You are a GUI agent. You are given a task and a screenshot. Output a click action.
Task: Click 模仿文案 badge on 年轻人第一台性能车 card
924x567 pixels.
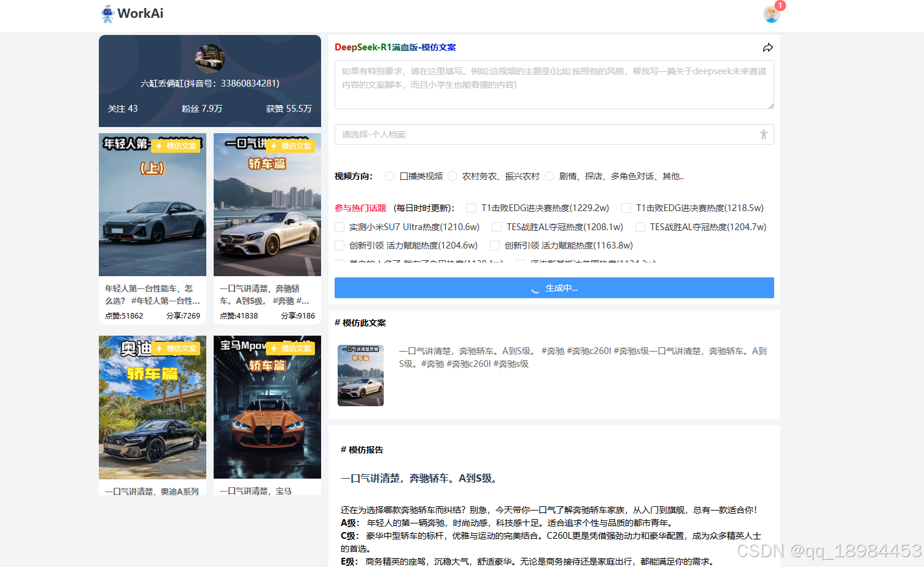point(176,146)
